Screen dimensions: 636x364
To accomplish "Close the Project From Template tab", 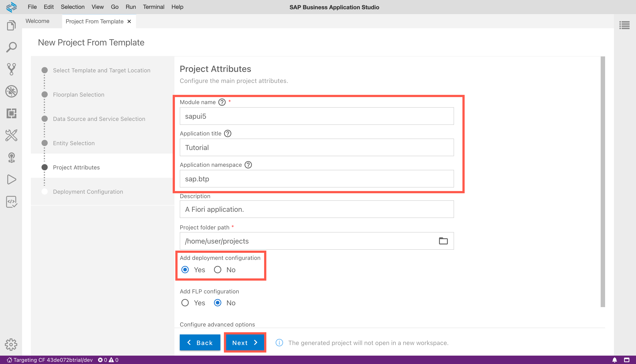I will tap(129, 21).
